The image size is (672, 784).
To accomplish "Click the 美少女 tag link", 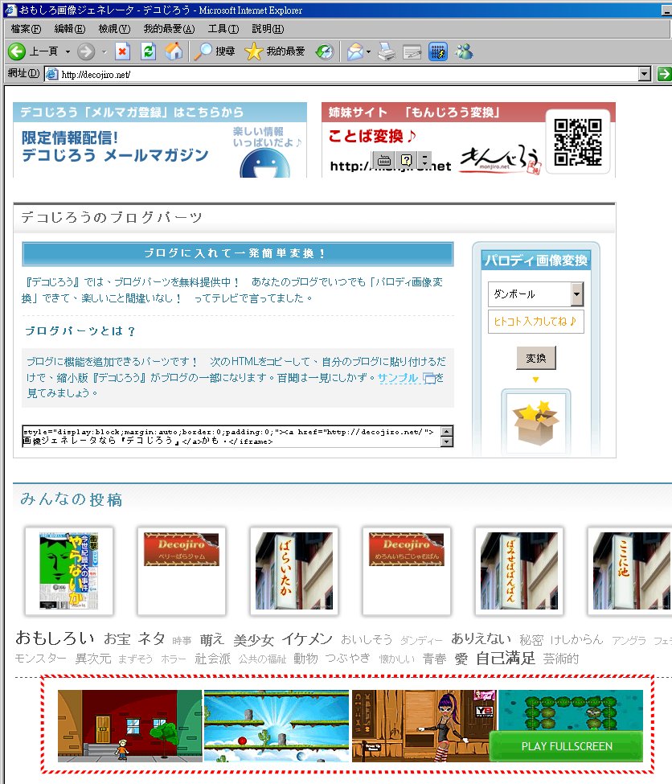I will click(x=253, y=640).
